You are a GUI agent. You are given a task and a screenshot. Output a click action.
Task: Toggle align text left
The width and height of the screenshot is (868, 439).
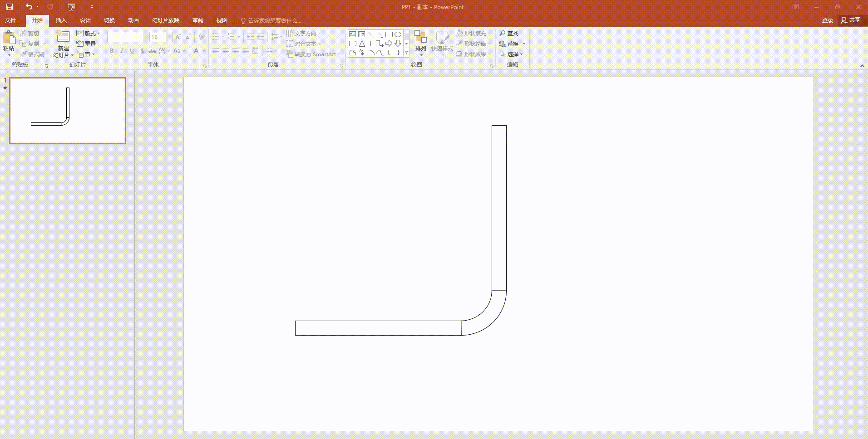coord(216,51)
